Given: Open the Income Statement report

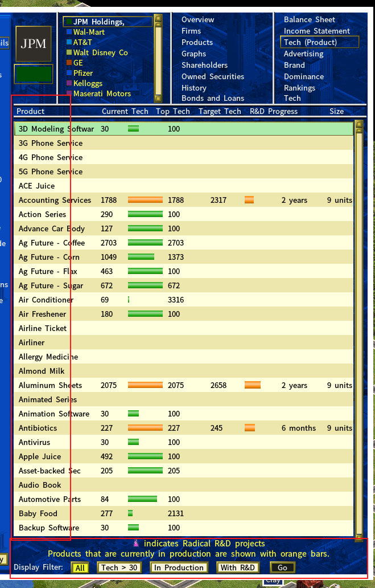Looking at the screenshot, I should pyautogui.click(x=317, y=31).
